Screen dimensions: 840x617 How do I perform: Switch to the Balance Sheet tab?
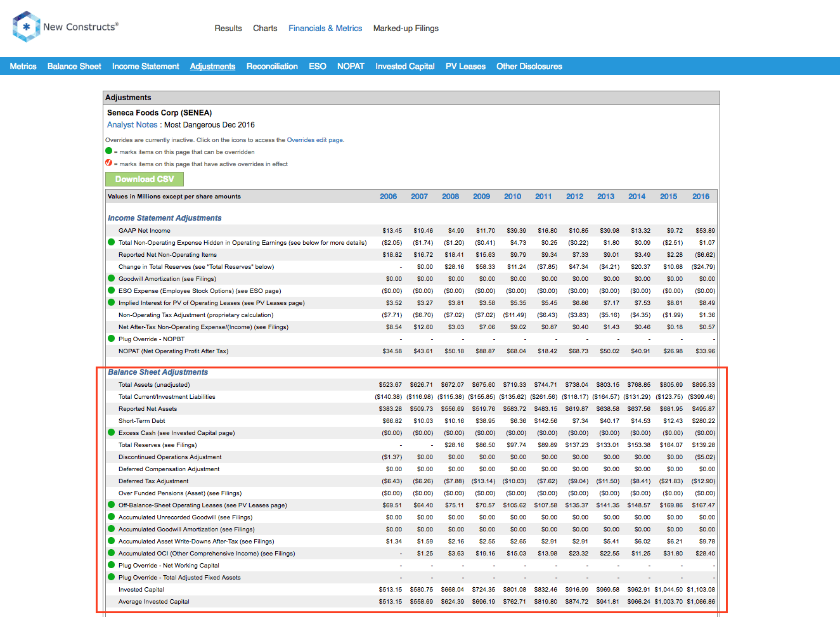[x=74, y=67]
